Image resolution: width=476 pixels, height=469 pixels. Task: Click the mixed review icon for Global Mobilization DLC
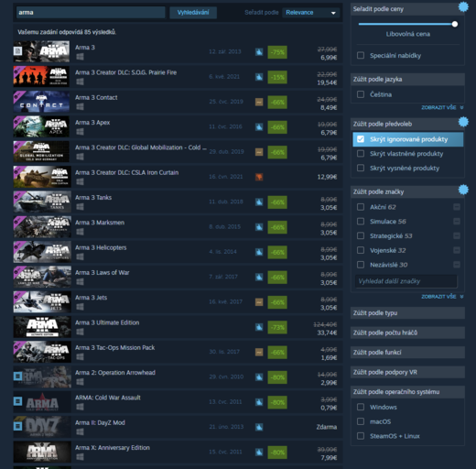pyautogui.click(x=259, y=152)
